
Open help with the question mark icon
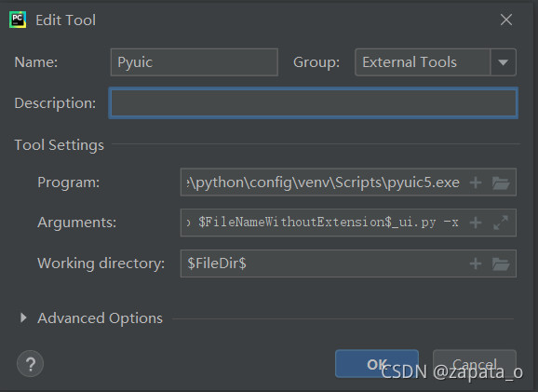pos(30,364)
